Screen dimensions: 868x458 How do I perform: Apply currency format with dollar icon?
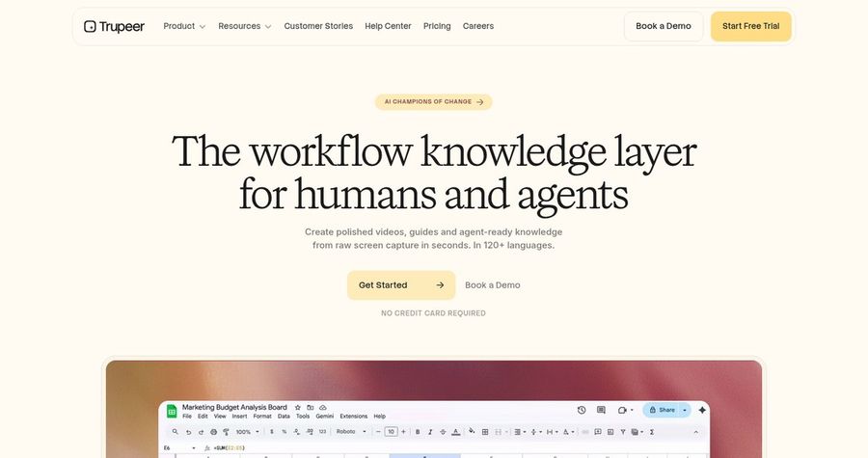272,431
